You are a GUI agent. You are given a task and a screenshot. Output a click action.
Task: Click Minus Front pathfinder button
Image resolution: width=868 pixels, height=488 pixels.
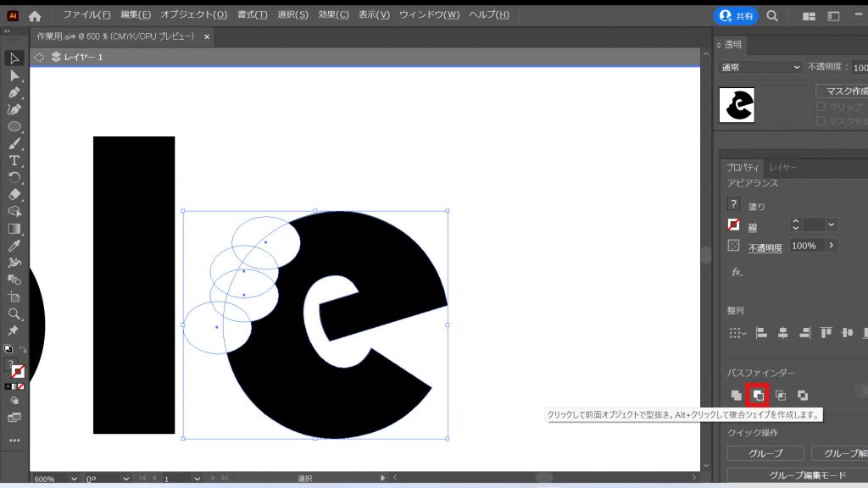pyautogui.click(x=758, y=395)
